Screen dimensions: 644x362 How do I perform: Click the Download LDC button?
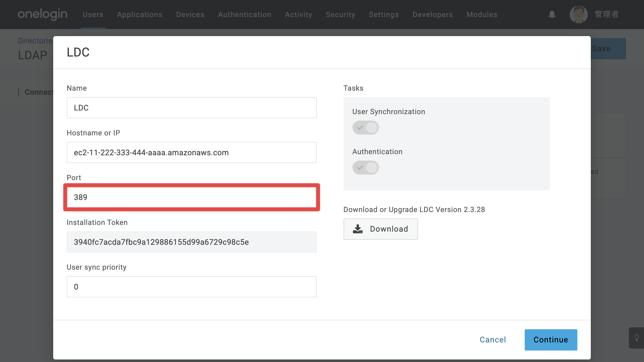pos(381,229)
